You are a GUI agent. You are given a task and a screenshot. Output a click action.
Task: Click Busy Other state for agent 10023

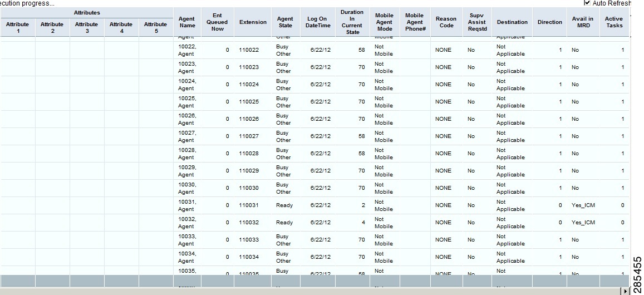coord(283,67)
